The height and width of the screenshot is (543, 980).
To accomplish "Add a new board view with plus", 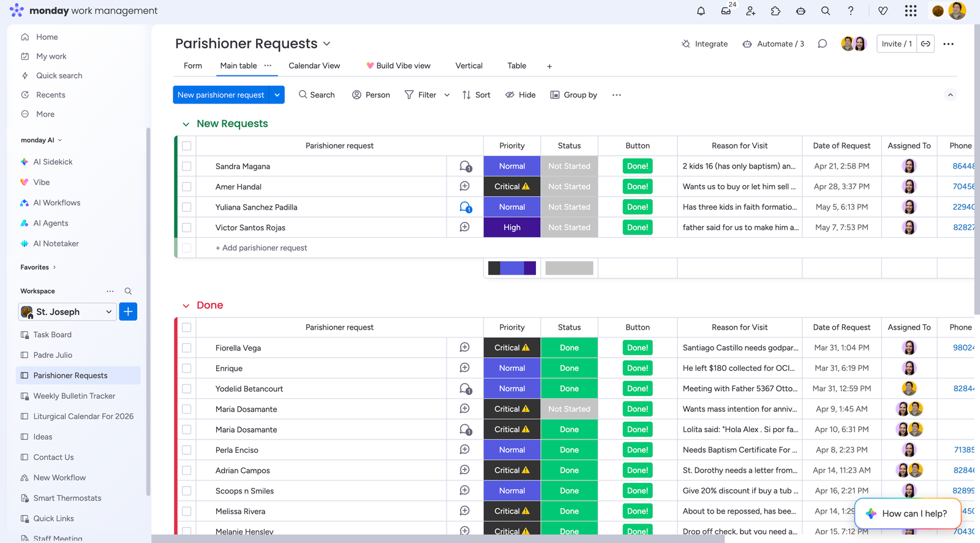I will click(549, 66).
